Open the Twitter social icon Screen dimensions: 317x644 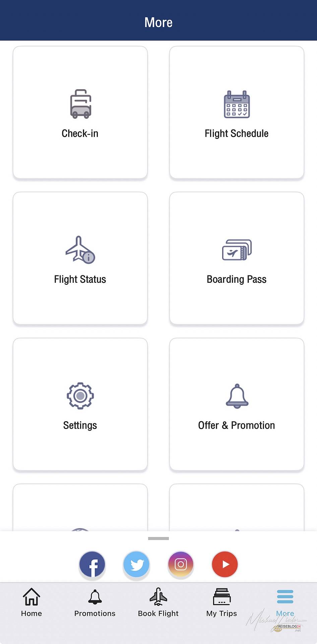coord(136,565)
